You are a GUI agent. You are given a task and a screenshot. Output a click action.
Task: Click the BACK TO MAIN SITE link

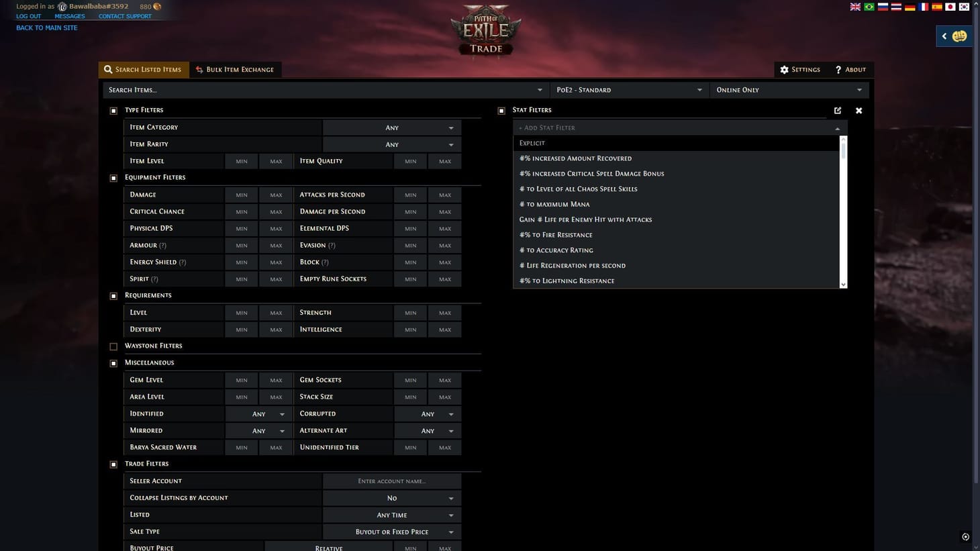click(46, 28)
